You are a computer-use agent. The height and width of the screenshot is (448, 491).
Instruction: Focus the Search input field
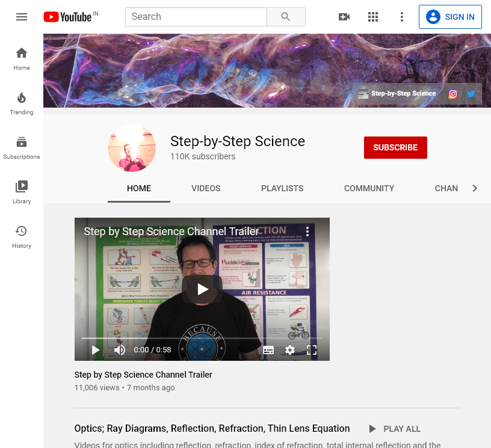point(196,17)
